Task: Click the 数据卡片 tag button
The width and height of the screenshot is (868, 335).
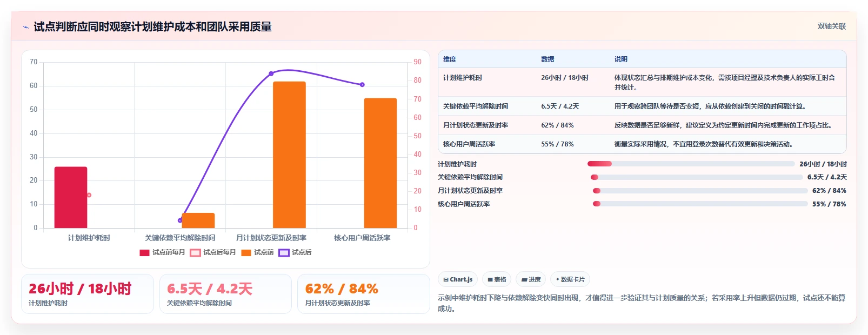Action: (x=570, y=279)
